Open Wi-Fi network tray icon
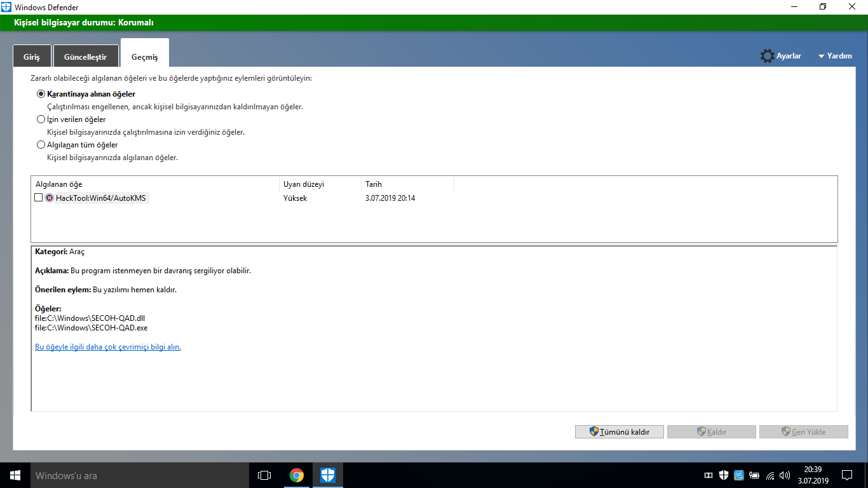Screen dimensions: 868x488 [770, 475]
